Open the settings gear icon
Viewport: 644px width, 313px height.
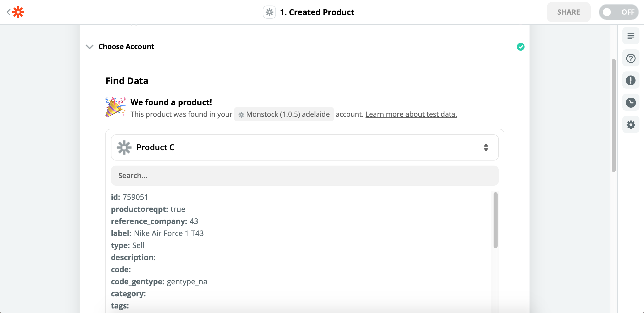631,125
